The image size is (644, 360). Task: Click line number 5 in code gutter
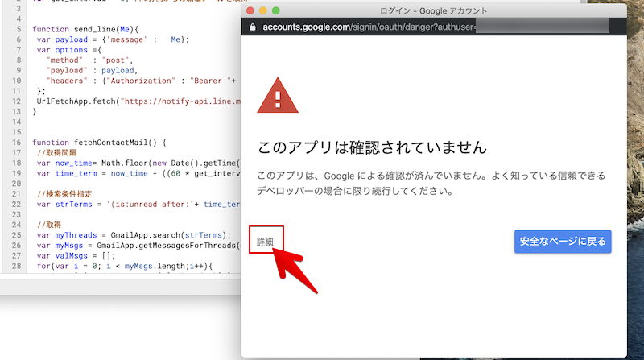pos(16,29)
